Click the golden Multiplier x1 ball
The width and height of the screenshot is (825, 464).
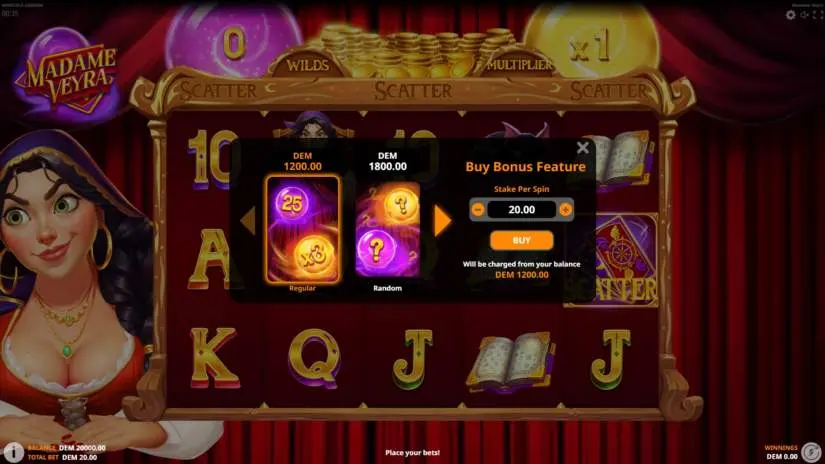tap(591, 43)
